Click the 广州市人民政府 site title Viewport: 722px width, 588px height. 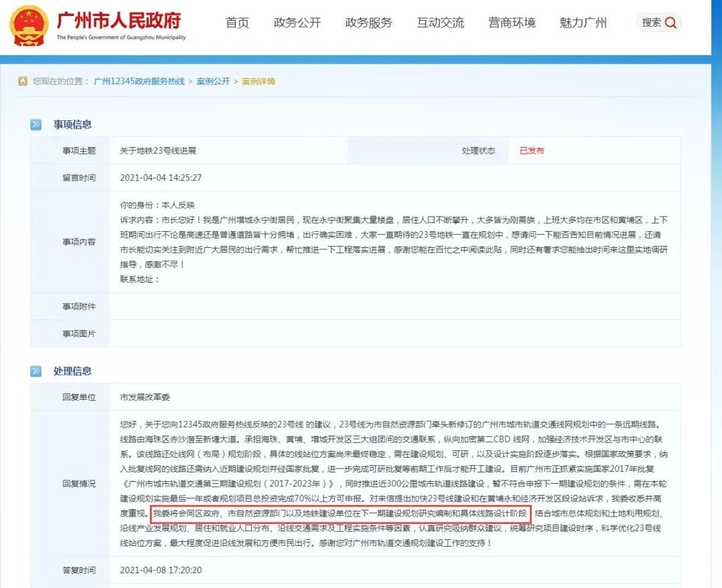pyautogui.click(x=119, y=20)
